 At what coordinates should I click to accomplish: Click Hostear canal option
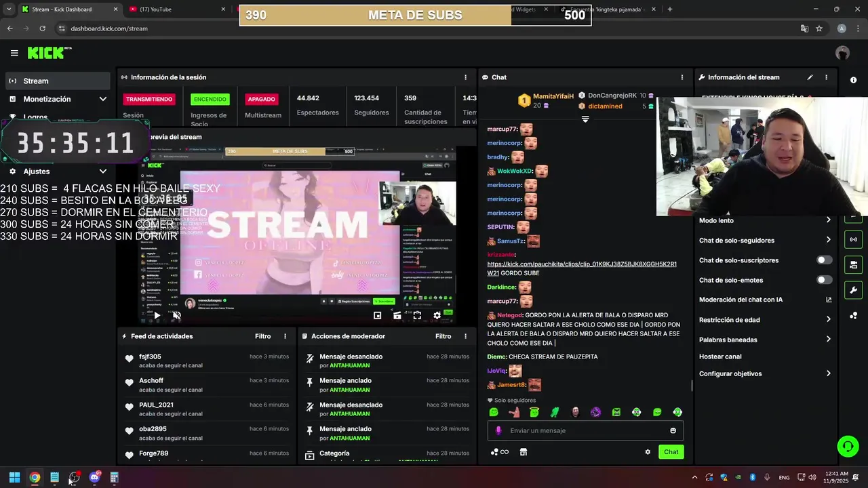tap(720, 357)
